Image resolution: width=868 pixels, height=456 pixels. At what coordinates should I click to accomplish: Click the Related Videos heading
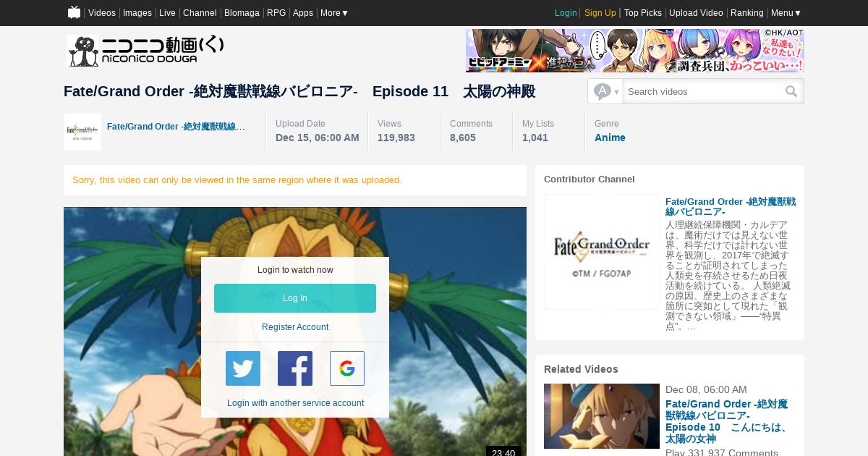(581, 369)
